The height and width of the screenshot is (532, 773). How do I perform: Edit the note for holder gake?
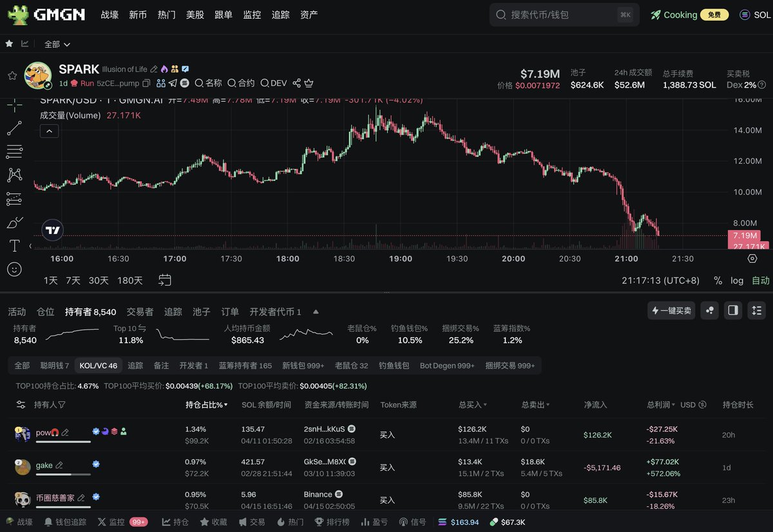(59, 465)
